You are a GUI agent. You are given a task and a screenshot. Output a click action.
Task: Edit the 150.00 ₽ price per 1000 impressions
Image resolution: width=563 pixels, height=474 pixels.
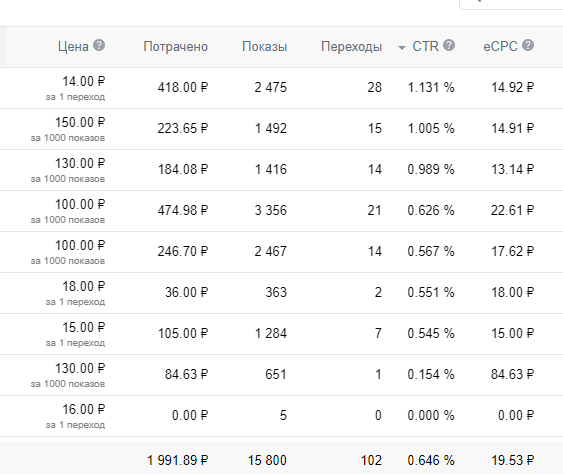[80, 122]
